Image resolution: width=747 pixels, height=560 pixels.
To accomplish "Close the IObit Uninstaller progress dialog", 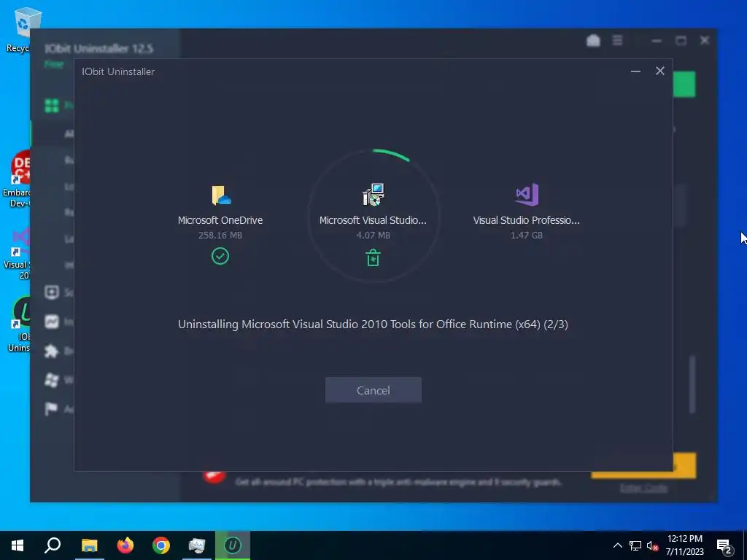I will click(659, 71).
